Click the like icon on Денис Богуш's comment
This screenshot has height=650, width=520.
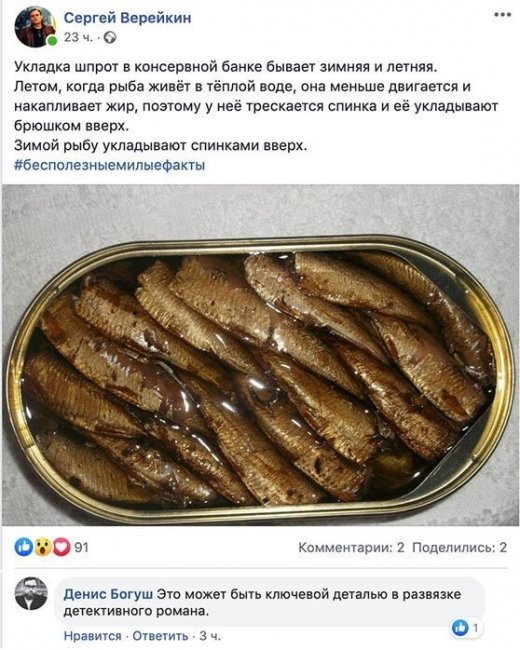(x=460, y=628)
